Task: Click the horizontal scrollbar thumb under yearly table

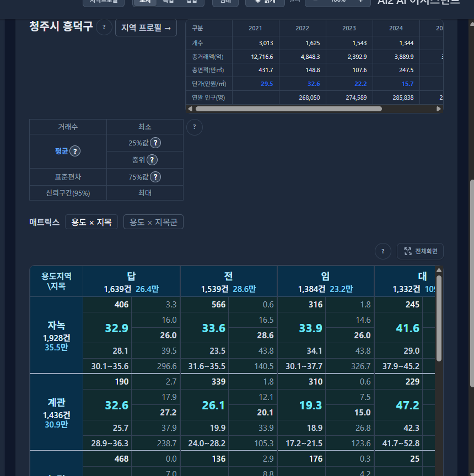Action: (x=288, y=109)
